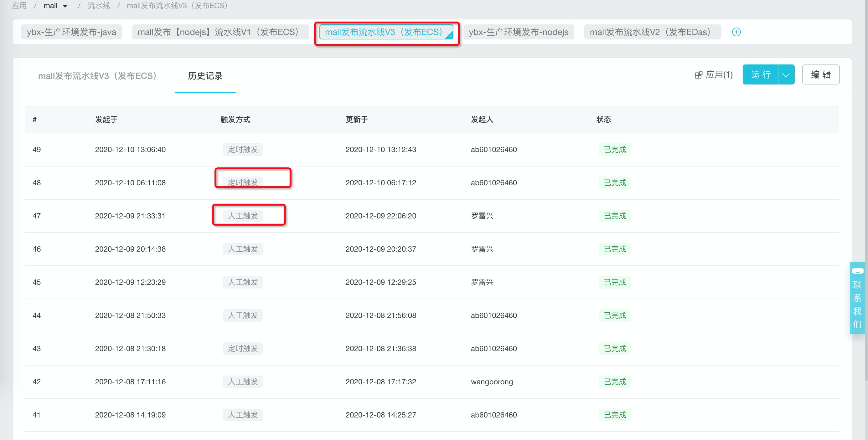Viewport: 868px width, 440px height.
Task: Click update time 2020-12-09 12:29:25
Action: tap(381, 282)
